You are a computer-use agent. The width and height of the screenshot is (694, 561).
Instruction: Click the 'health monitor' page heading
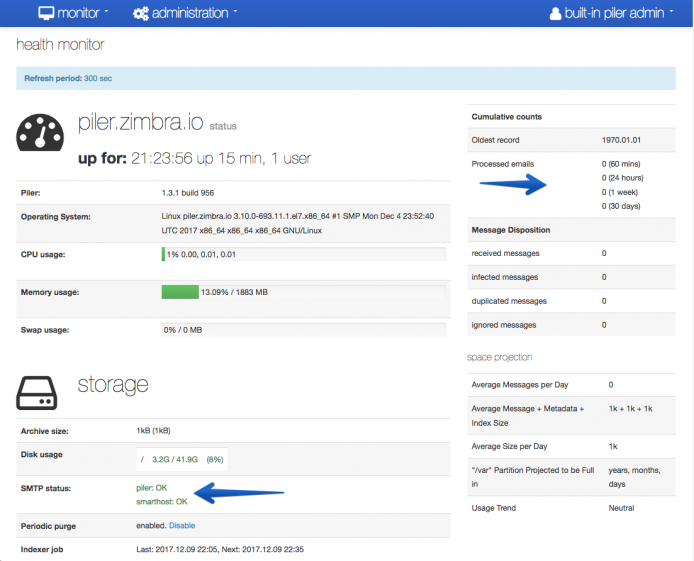point(60,44)
